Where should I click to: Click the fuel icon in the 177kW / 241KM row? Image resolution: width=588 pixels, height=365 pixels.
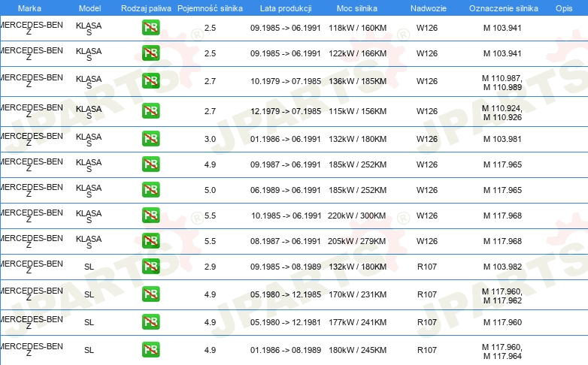(x=150, y=321)
